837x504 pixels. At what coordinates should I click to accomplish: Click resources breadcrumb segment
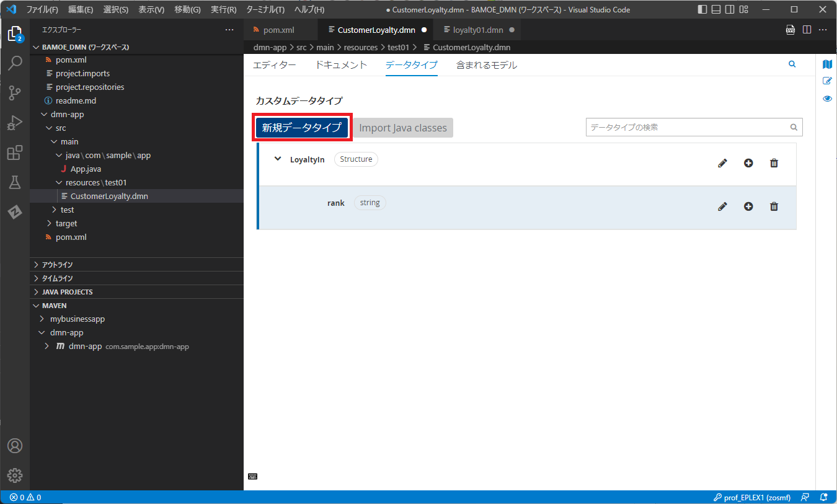(361, 47)
